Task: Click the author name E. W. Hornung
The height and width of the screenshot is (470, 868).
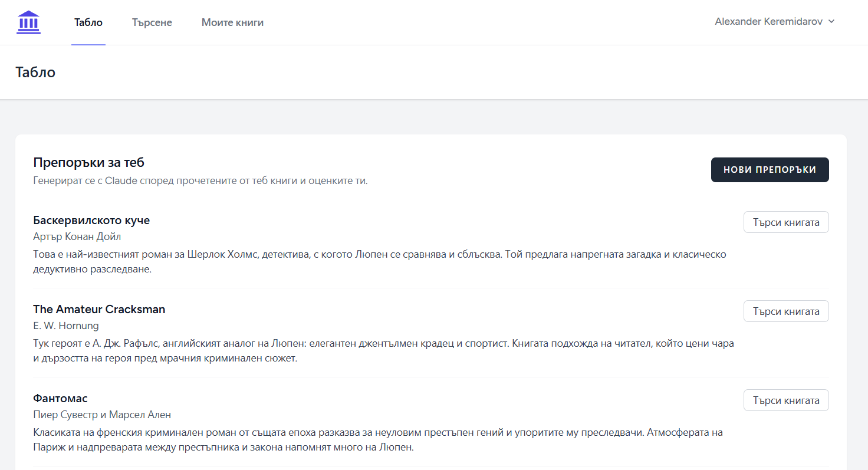Action: coord(66,326)
